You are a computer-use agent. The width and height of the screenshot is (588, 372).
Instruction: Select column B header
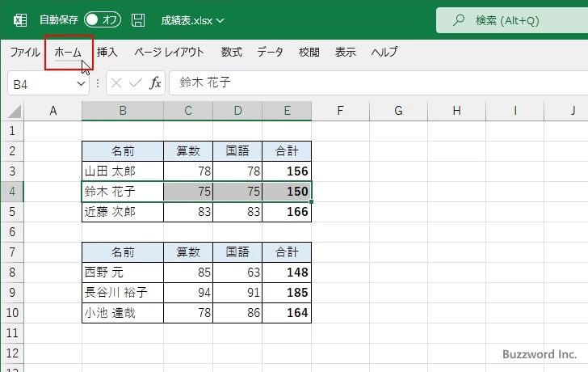pyautogui.click(x=123, y=111)
